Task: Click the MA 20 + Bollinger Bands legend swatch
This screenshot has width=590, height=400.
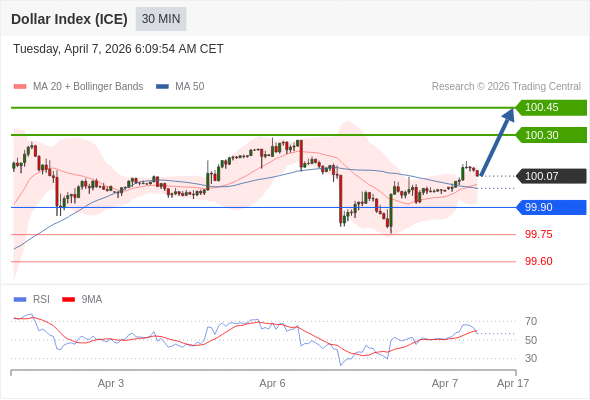Action: point(20,87)
